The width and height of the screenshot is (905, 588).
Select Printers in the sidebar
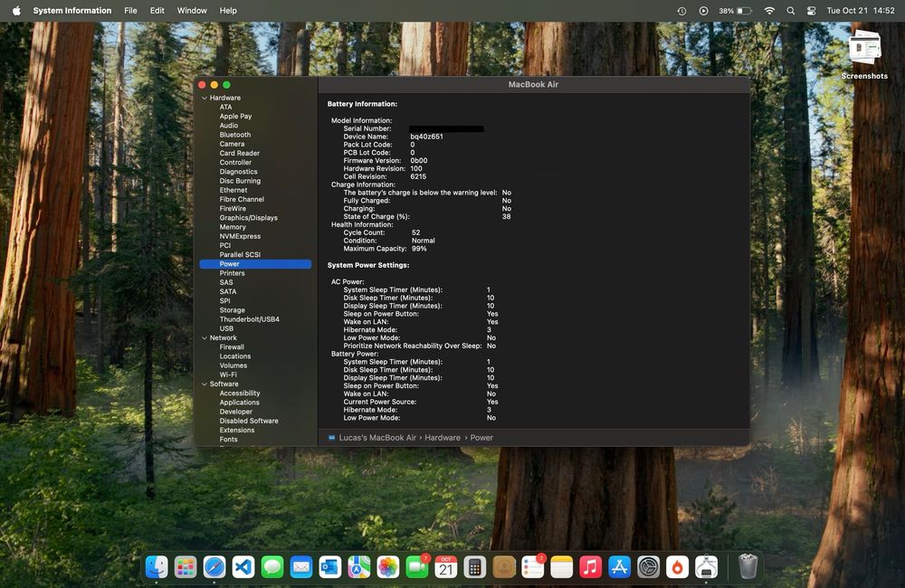pyautogui.click(x=232, y=273)
